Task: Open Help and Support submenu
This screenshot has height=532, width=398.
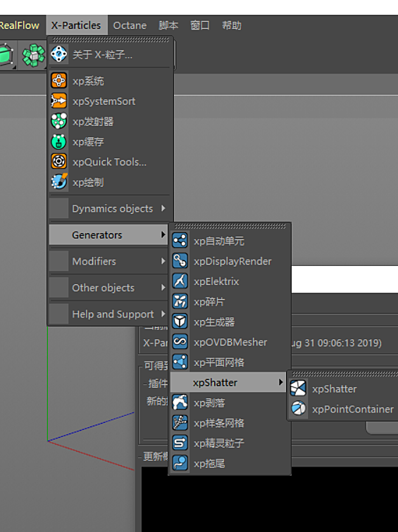Action: click(108, 314)
